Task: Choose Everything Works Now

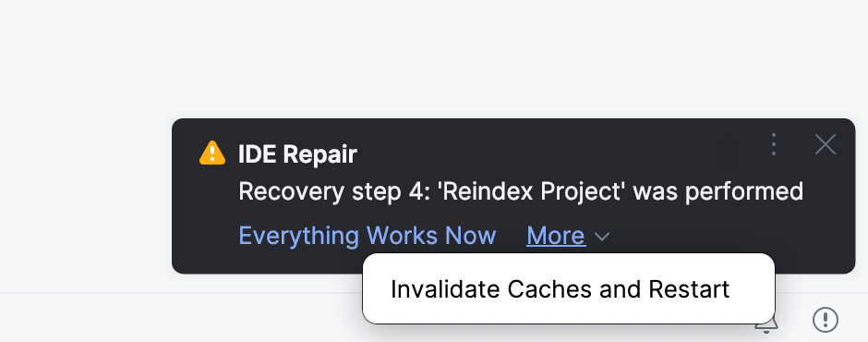Action: click(x=367, y=236)
